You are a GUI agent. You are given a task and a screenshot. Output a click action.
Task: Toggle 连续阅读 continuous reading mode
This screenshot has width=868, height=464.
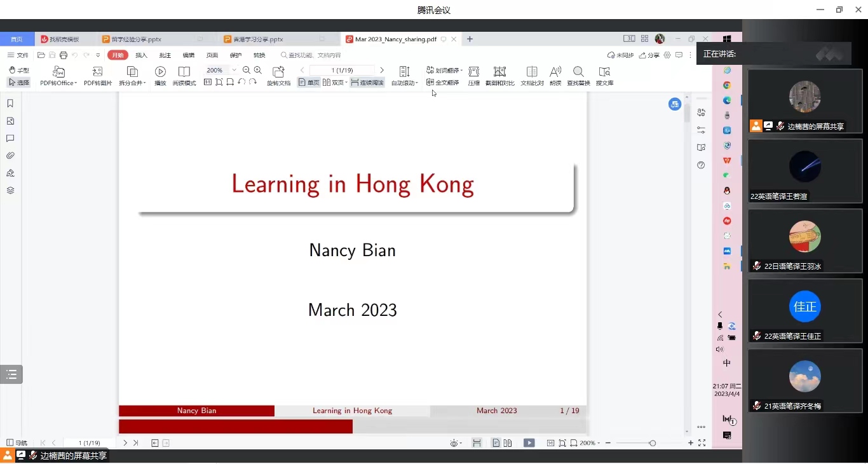point(367,83)
